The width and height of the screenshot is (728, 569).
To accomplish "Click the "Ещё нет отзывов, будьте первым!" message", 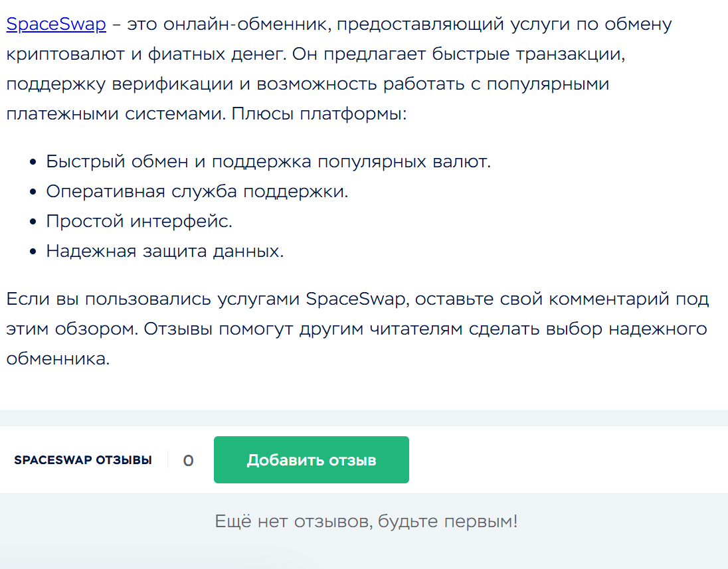I will [366, 521].
